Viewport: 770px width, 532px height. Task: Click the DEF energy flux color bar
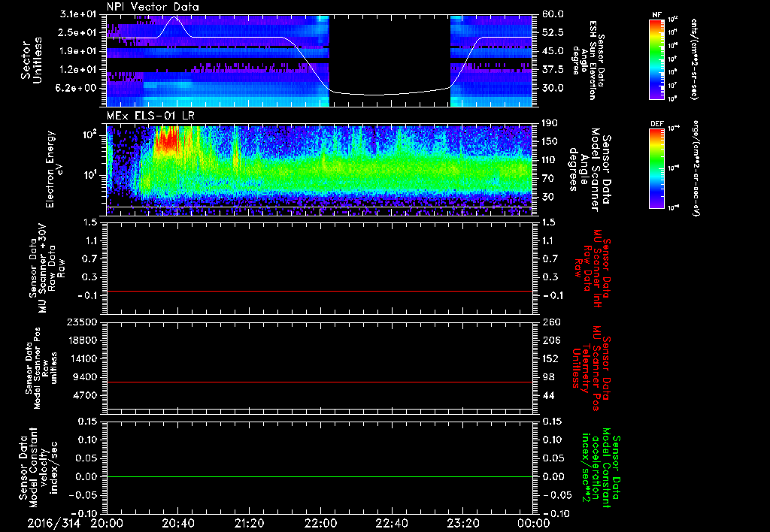[656, 168]
